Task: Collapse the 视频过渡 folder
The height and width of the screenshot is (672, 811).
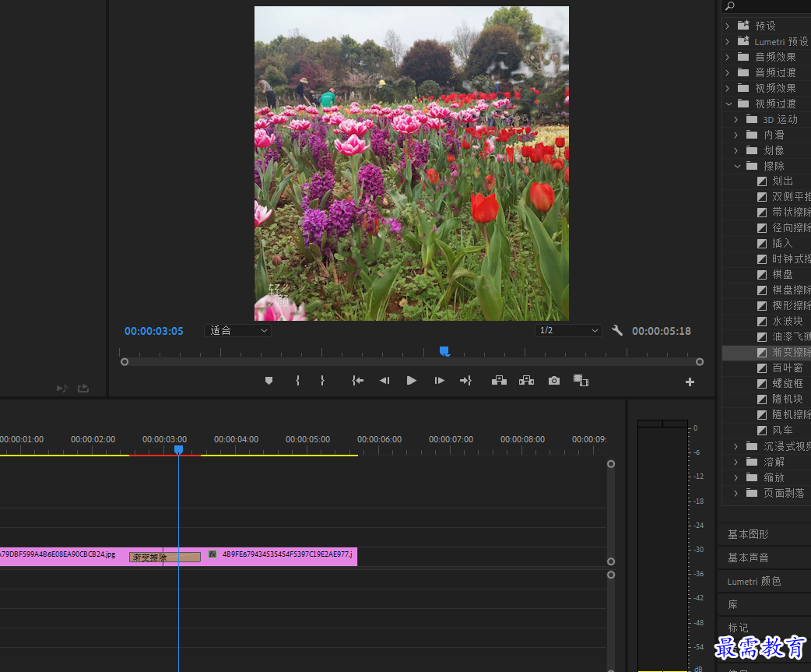Action: (x=728, y=104)
